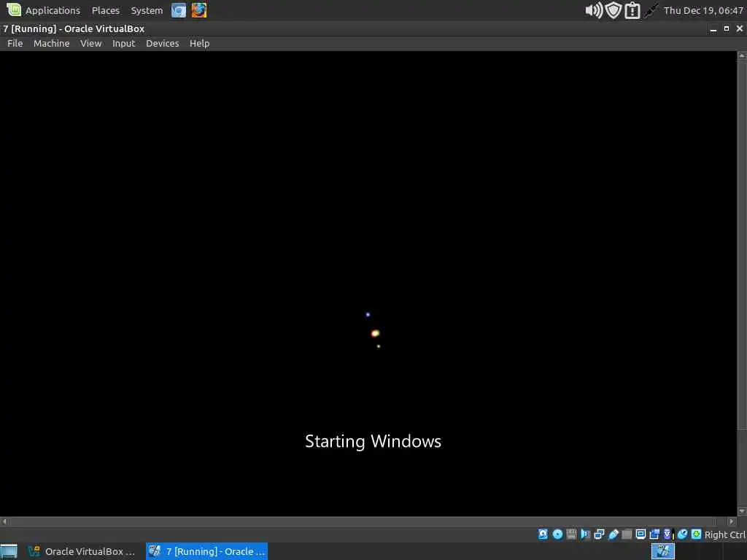Open the clock calendar Thu Dec 19

point(703,10)
